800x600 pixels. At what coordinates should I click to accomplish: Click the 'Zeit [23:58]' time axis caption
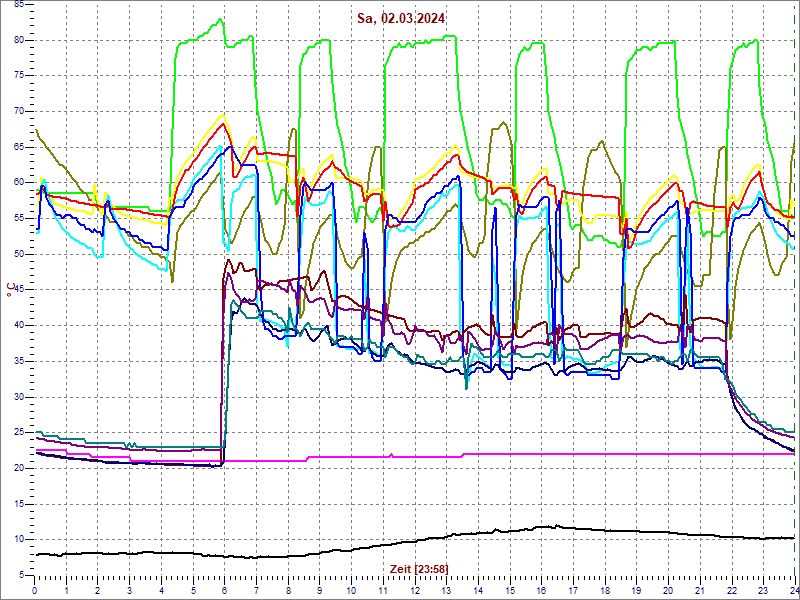(x=419, y=569)
